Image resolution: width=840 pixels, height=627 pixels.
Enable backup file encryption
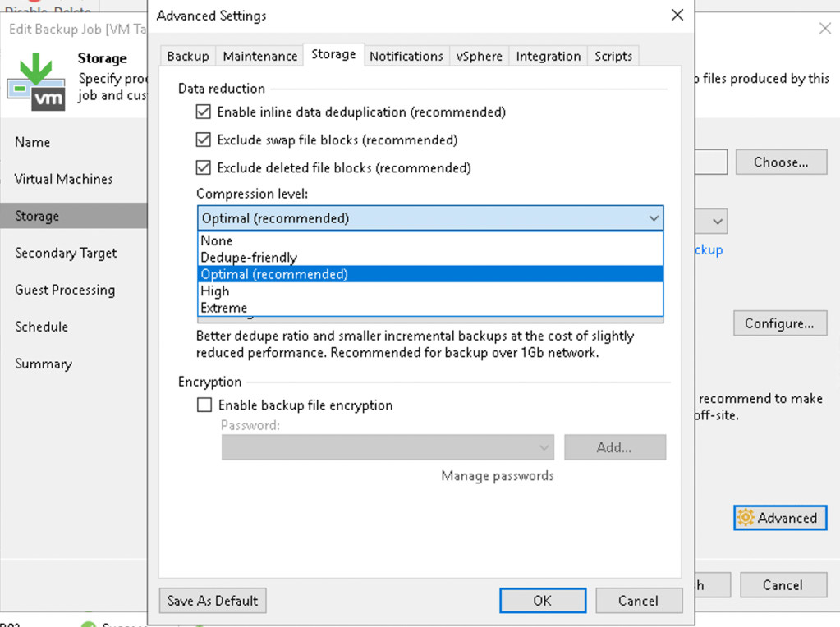[204, 405]
